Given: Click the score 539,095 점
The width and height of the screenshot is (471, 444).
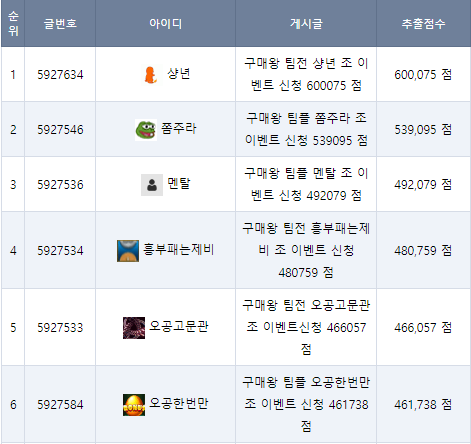Looking at the screenshot, I should 423,130.
